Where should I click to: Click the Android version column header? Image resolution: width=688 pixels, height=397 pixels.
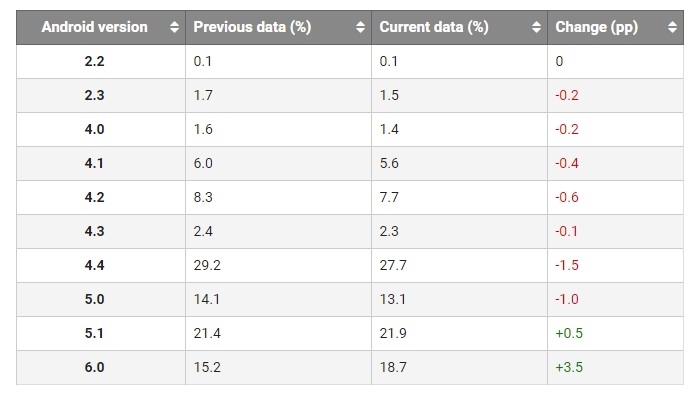pyautogui.click(x=101, y=27)
